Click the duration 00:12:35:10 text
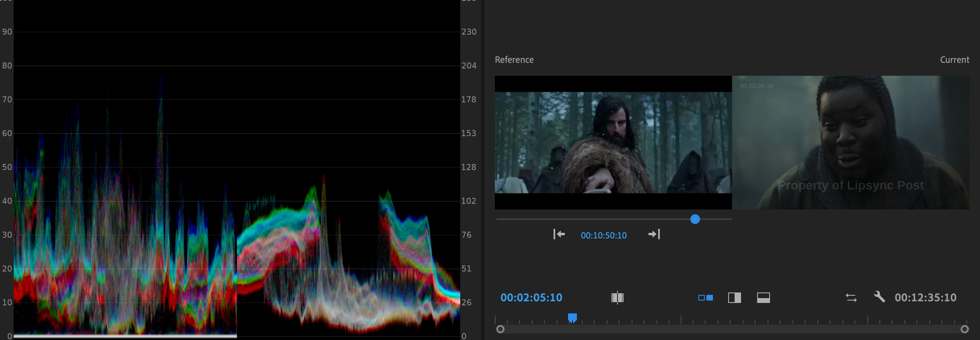The height and width of the screenshot is (340, 980). (x=925, y=298)
